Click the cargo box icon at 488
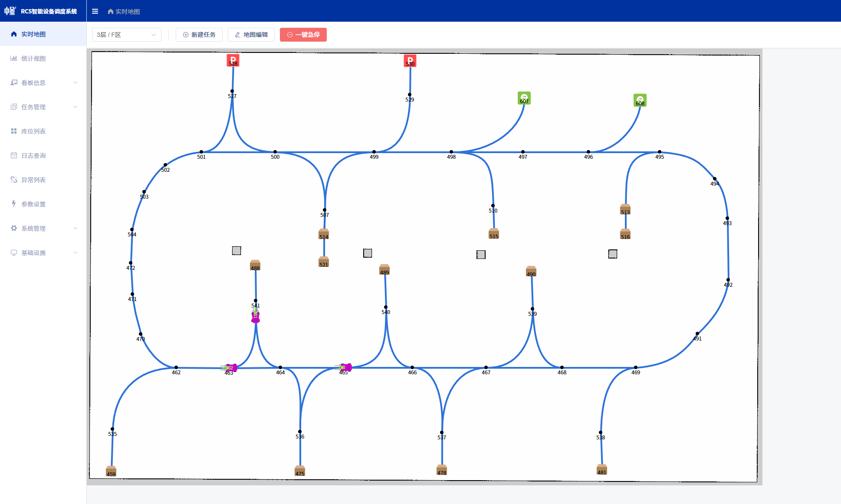This screenshot has width=841, height=504. 255,265
